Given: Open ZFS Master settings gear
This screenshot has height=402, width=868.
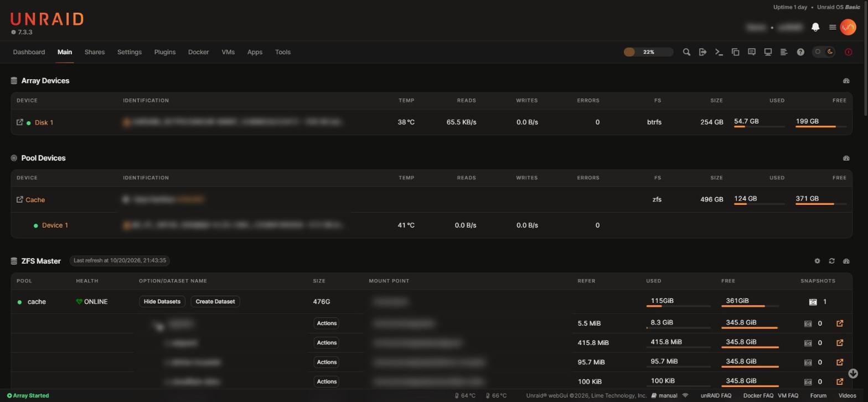Looking at the screenshot, I should pos(817,261).
